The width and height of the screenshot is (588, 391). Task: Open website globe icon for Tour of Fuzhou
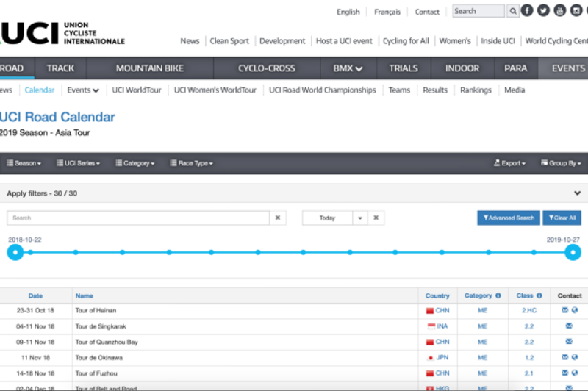click(x=575, y=373)
